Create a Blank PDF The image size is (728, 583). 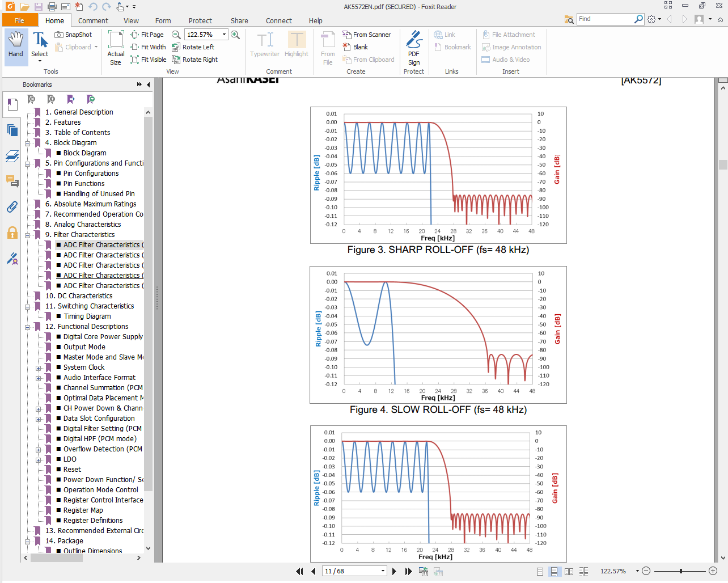pos(355,47)
